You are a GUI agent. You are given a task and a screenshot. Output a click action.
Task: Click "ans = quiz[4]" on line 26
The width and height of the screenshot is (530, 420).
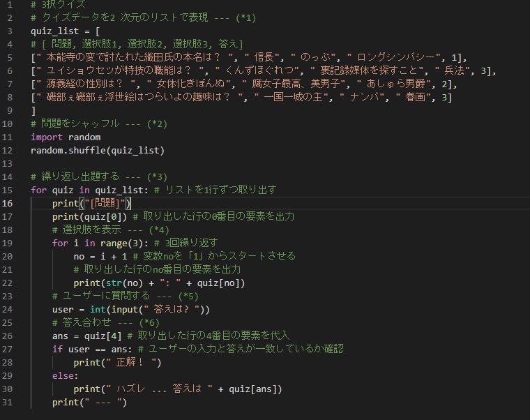tap(87, 336)
